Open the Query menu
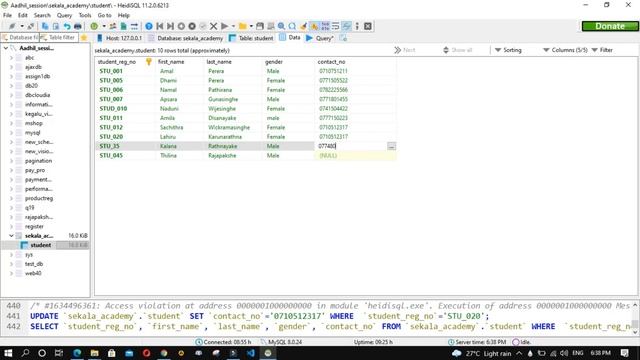Image resolution: width=640 pixels, height=360 pixels. 64,15
